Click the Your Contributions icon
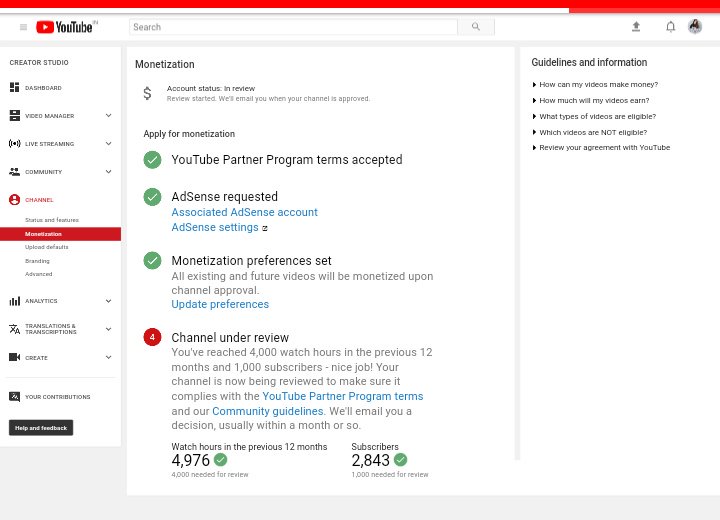 pyautogui.click(x=15, y=396)
